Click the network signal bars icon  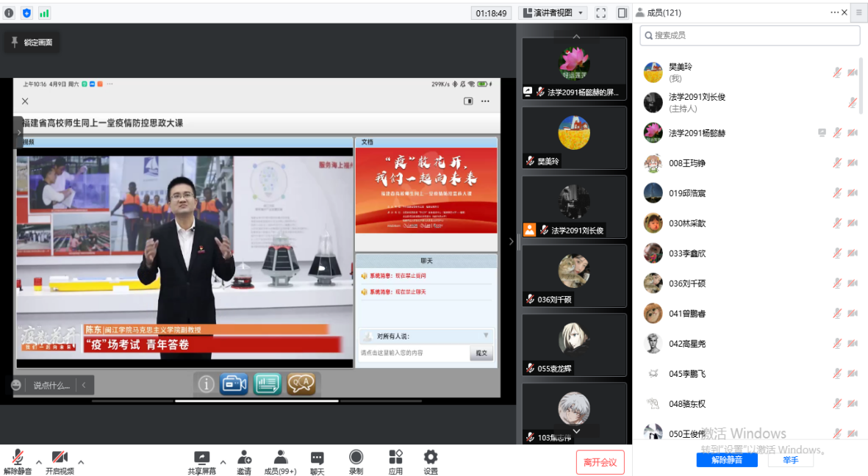pos(44,12)
